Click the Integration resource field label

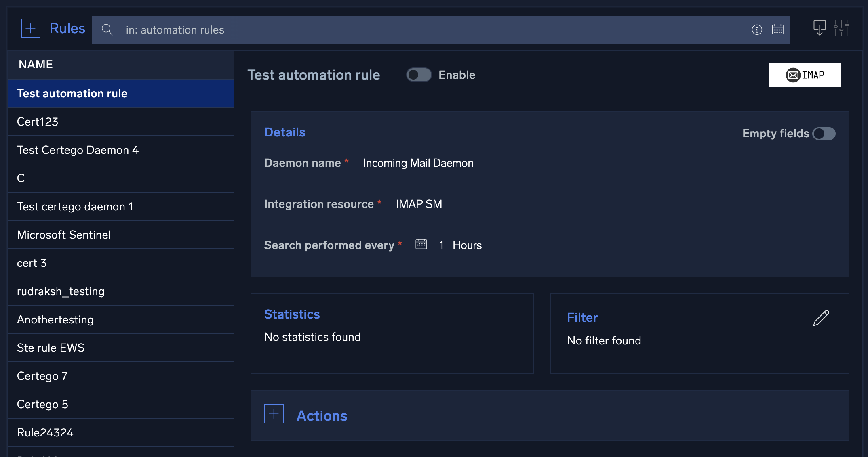(x=319, y=204)
